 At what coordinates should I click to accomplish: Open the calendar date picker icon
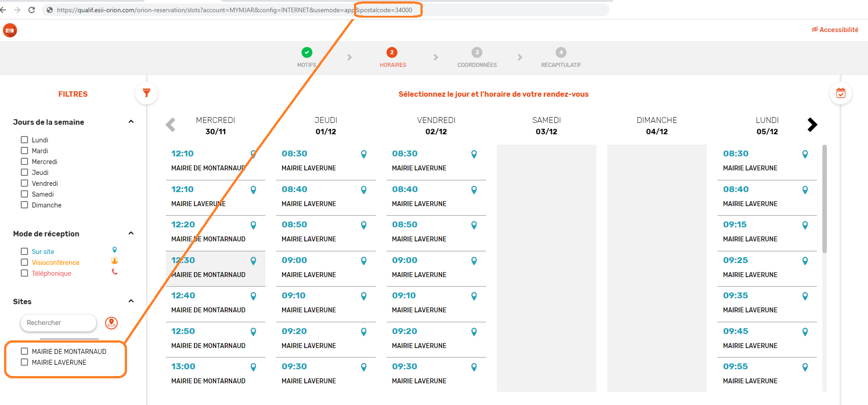coord(841,93)
